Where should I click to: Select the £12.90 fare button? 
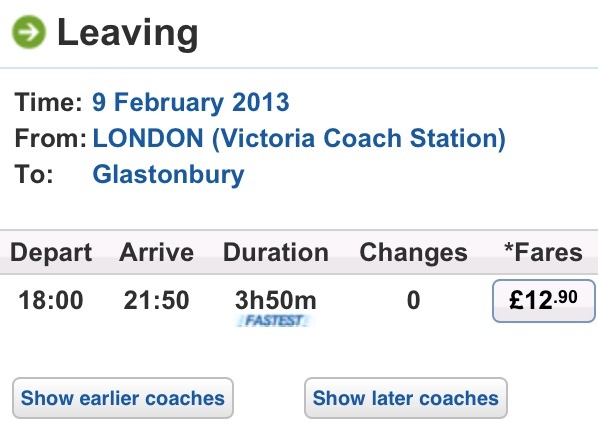pyautogui.click(x=543, y=301)
